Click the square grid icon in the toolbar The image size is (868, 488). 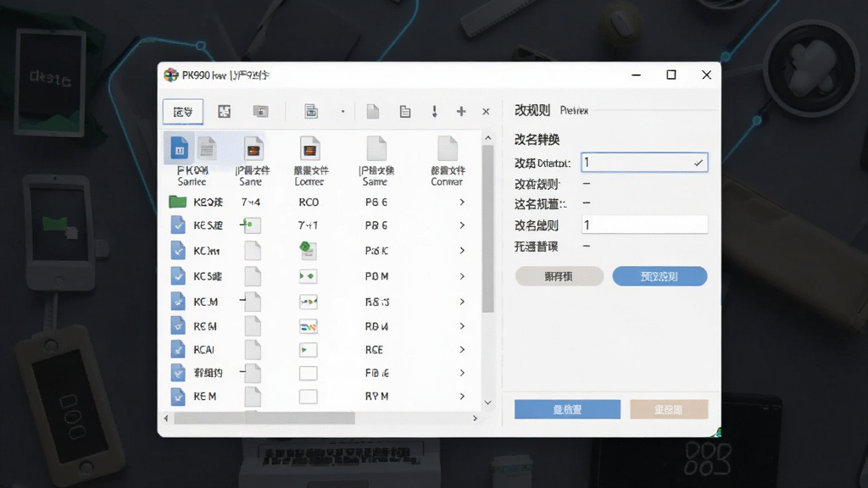click(x=224, y=111)
